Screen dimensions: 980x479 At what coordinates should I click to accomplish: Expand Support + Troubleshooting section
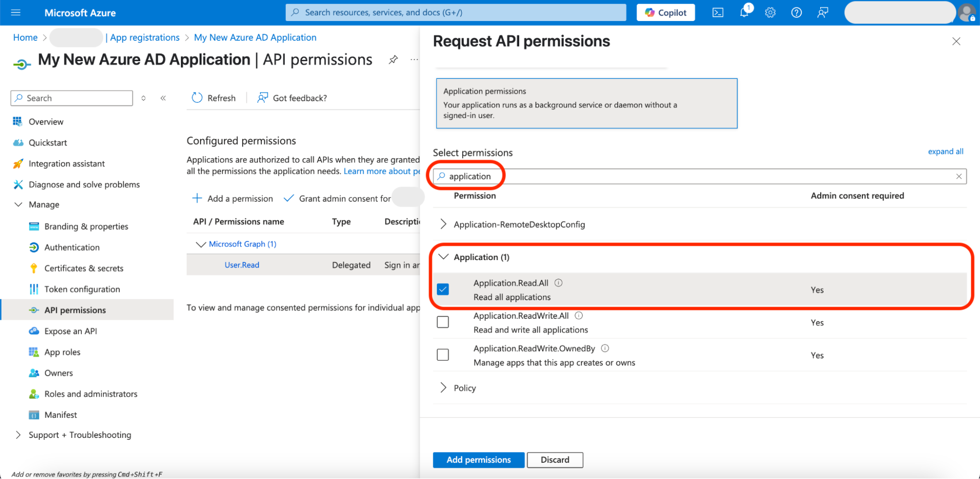[18, 435]
